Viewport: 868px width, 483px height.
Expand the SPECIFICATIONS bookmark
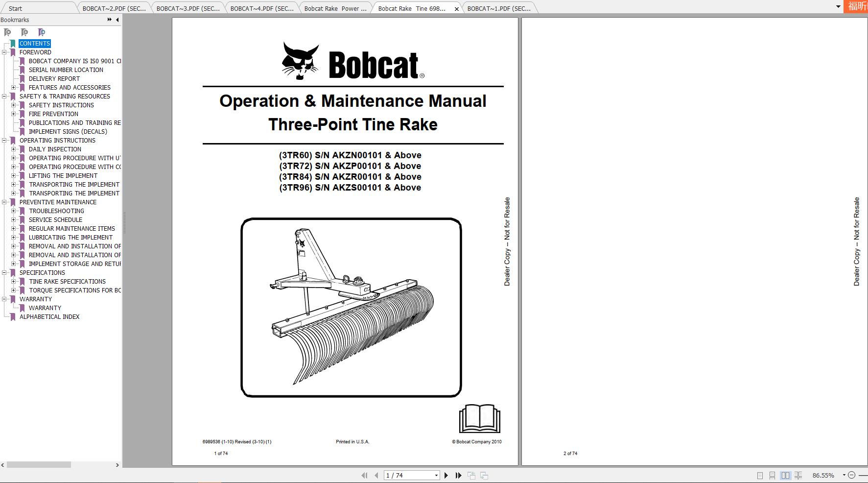coord(5,273)
